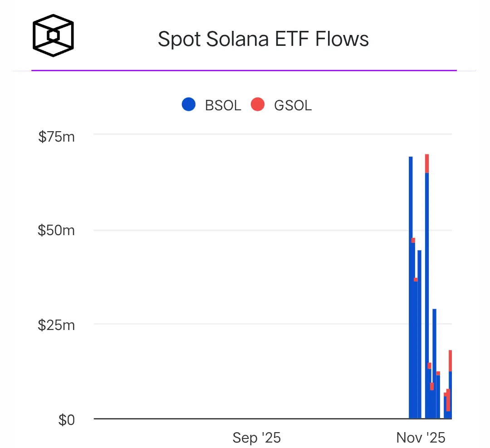This screenshot has height=448, width=490.
Task: Click the $50m y-axis label
Action: 57,230
